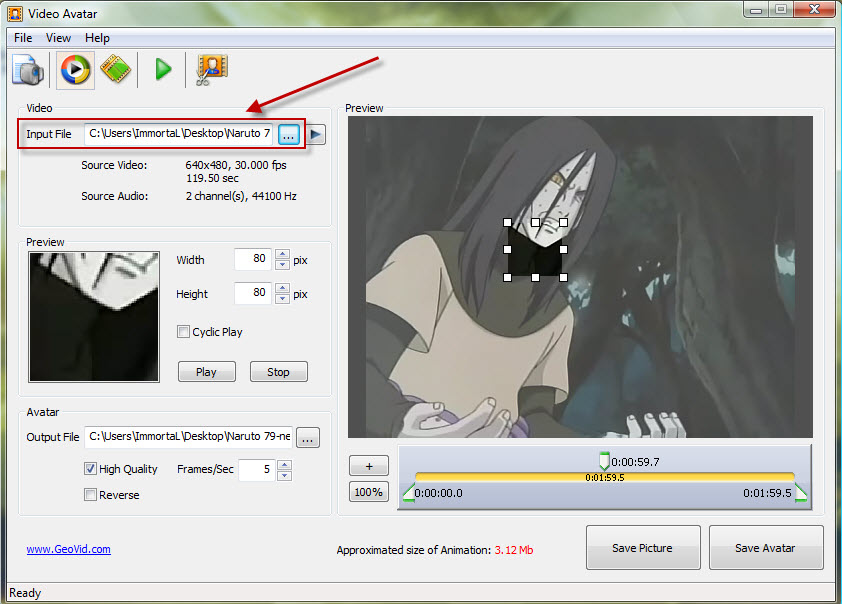842x604 pixels.
Task: Select the media player video source icon
Action: pyautogui.click(x=75, y=70)
